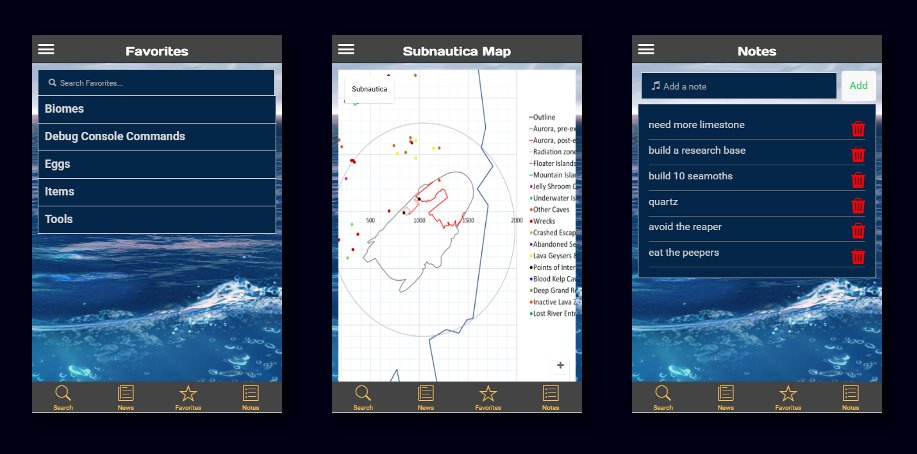Click the Favorites header title
Viewport: 917px width, 454px height.
pos(157,51)
